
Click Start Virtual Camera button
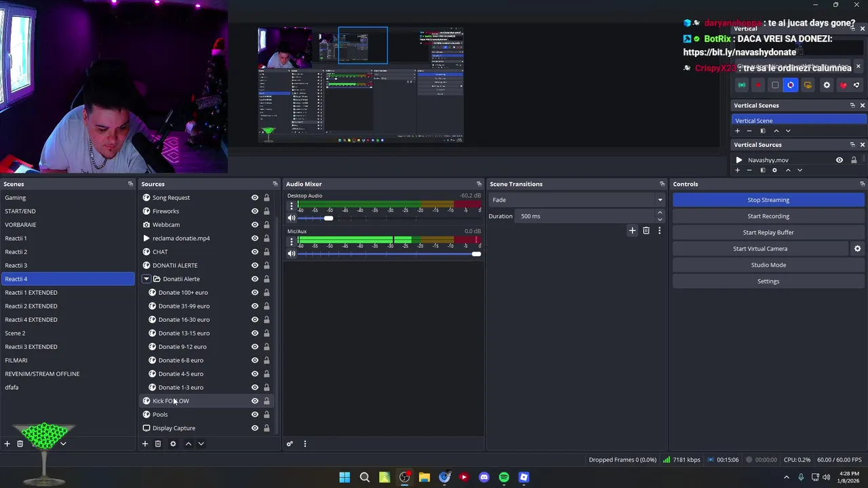pyautogui.click(x=760, y=249)
